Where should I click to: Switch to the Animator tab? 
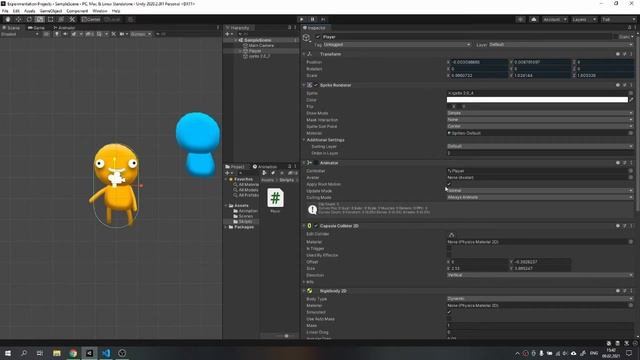64,28
